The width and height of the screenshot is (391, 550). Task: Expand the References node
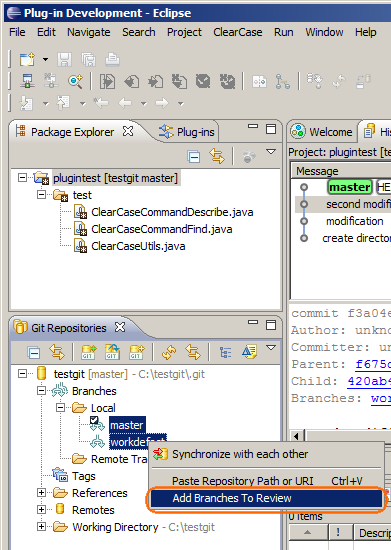[x=41, y=493]
